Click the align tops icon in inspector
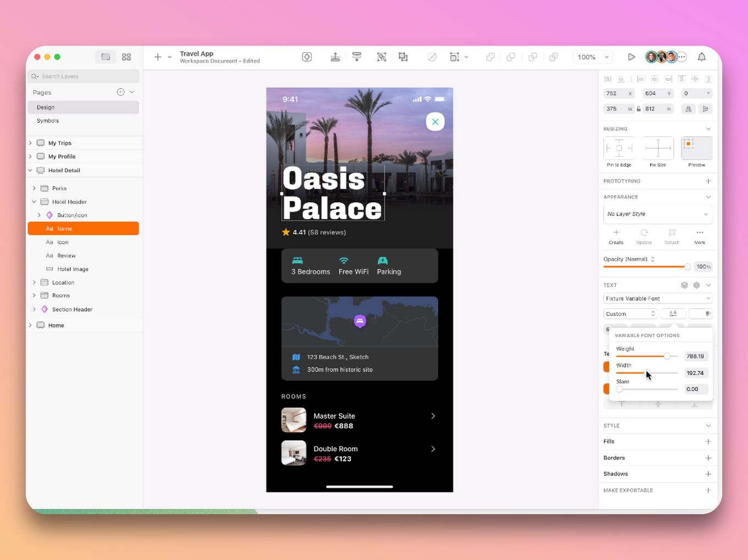Image resolution: width=748 pixels, height=560 pixels. tap(681, 79)
